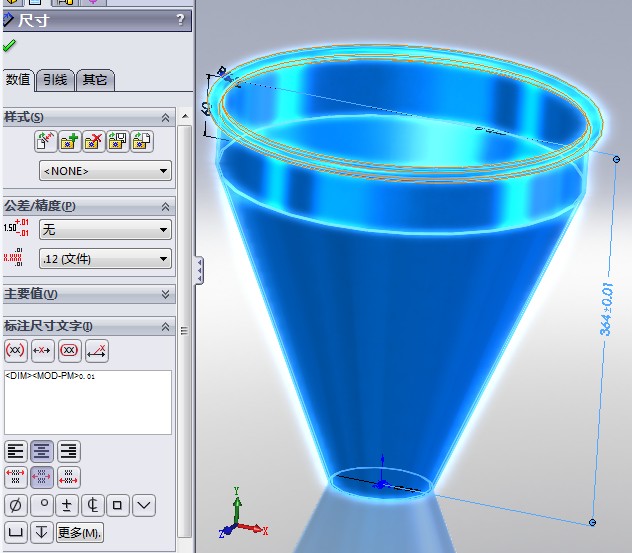Open precision dropdown .12 (文件)

105,259
